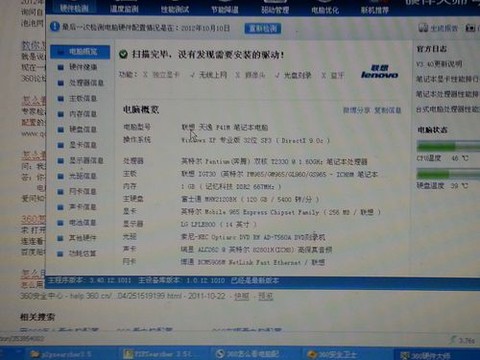
Task: Click the blue info icon beside last scan date
Action: click(55, 27)
